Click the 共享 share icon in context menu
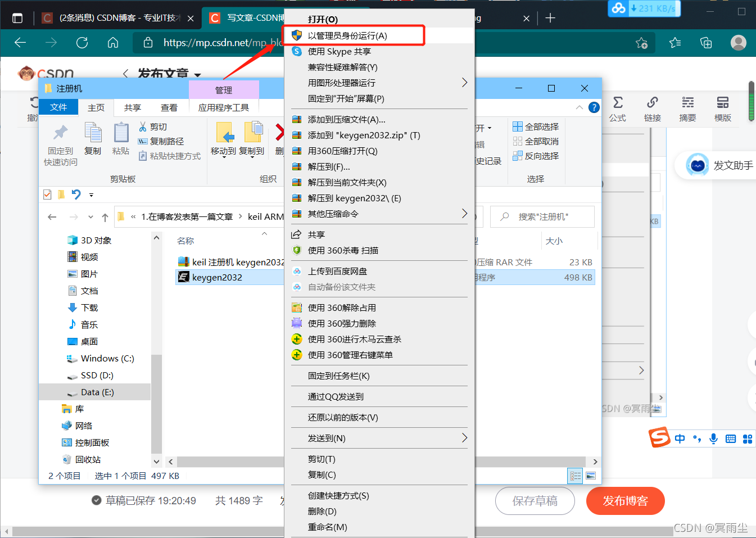This screenshot has height=538, width=756. click(296, 234)
